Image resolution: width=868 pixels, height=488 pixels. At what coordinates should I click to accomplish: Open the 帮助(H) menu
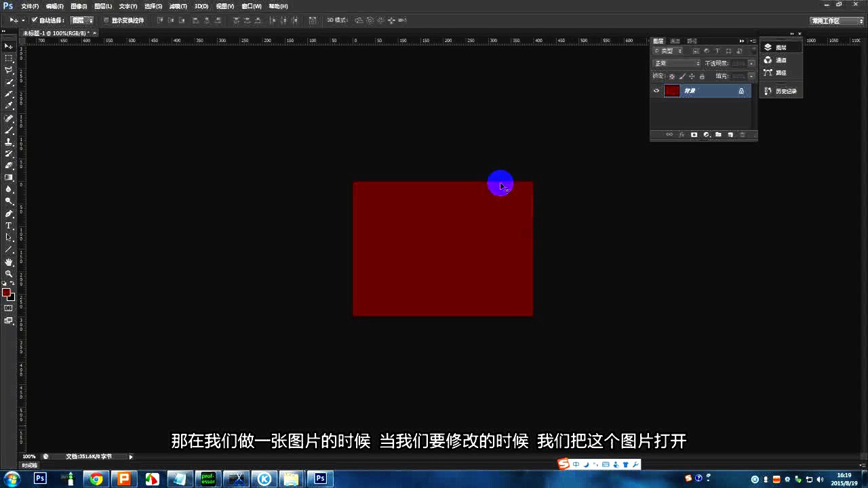(278, 6)
